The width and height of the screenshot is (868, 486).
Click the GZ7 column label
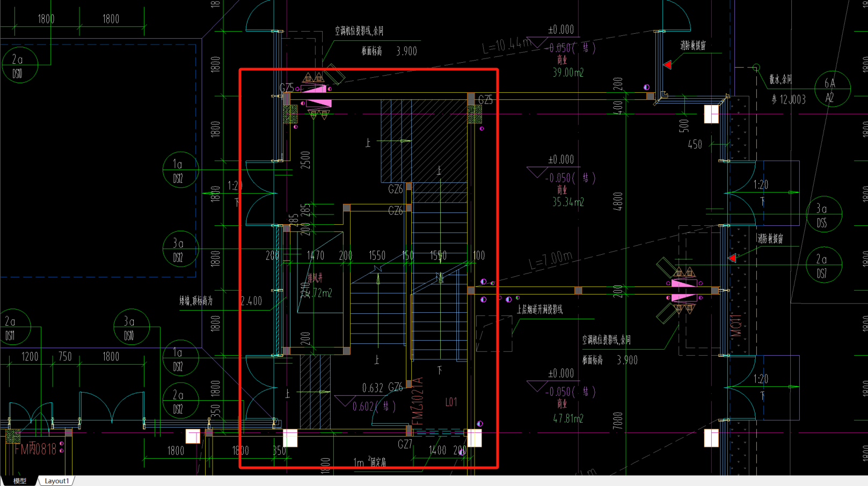coord(405,444)
